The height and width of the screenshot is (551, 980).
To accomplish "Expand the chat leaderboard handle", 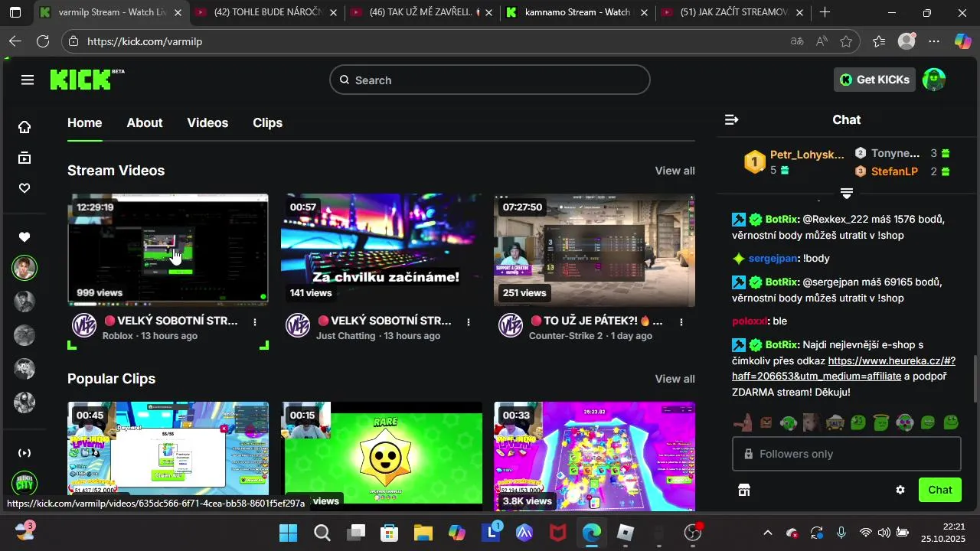I will [x=847, y=193].
